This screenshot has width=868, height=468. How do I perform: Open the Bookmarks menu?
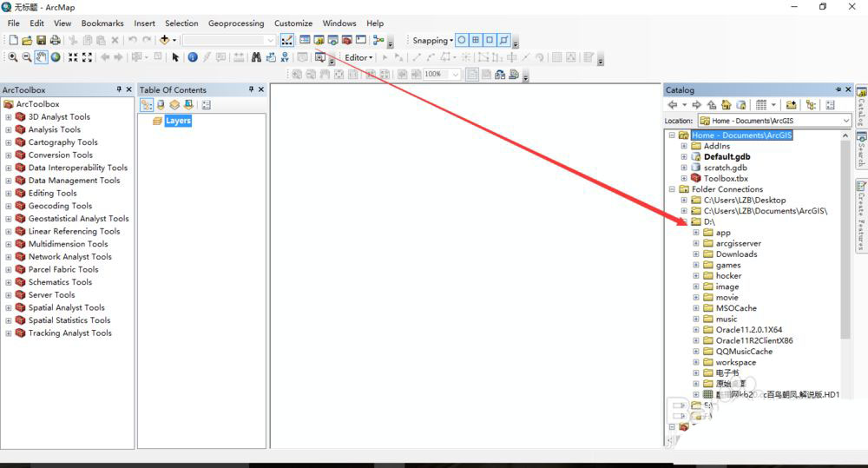point(102,23)
